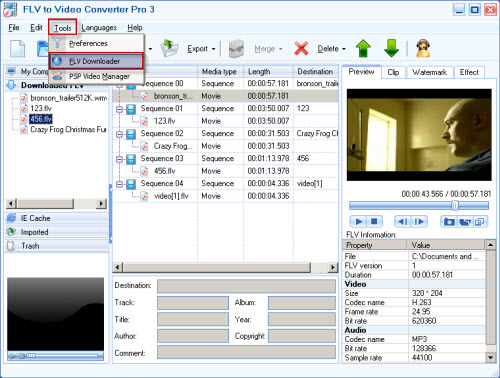Viewport: 500px width, 378px height.
Task: Collapse Sequence 04 tree node
Action: tap(119, 184)
